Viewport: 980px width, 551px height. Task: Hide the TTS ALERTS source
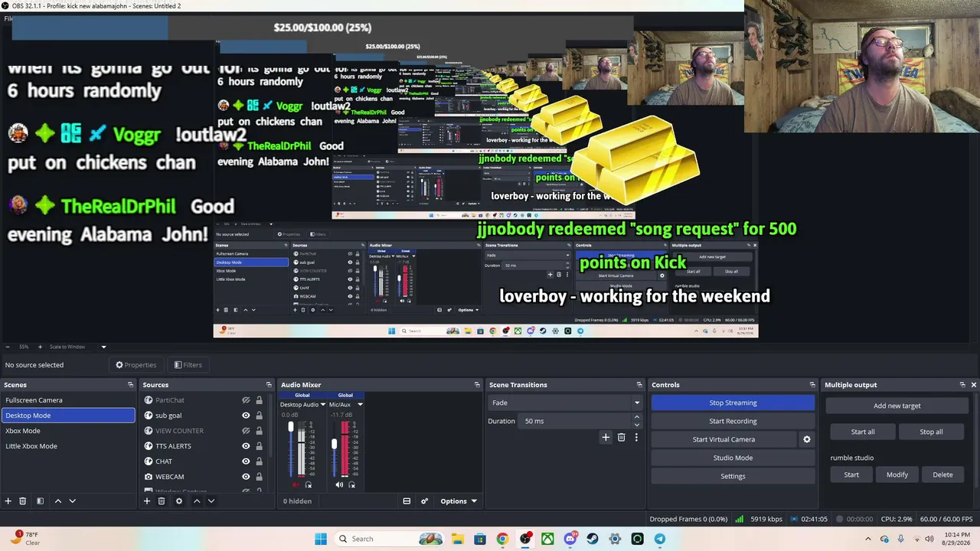(x=246, y=446)
